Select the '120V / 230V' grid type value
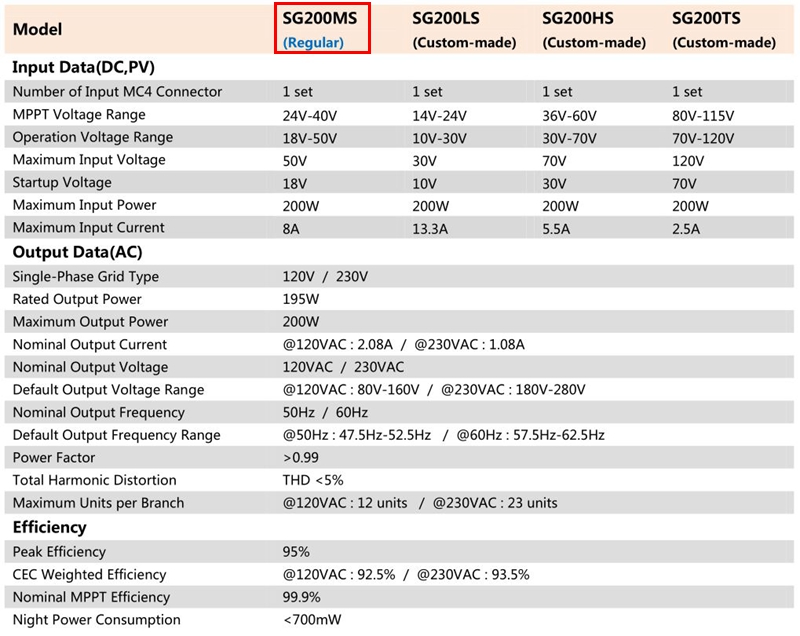This screenshot has width=800, height=636. pos(325,277)
